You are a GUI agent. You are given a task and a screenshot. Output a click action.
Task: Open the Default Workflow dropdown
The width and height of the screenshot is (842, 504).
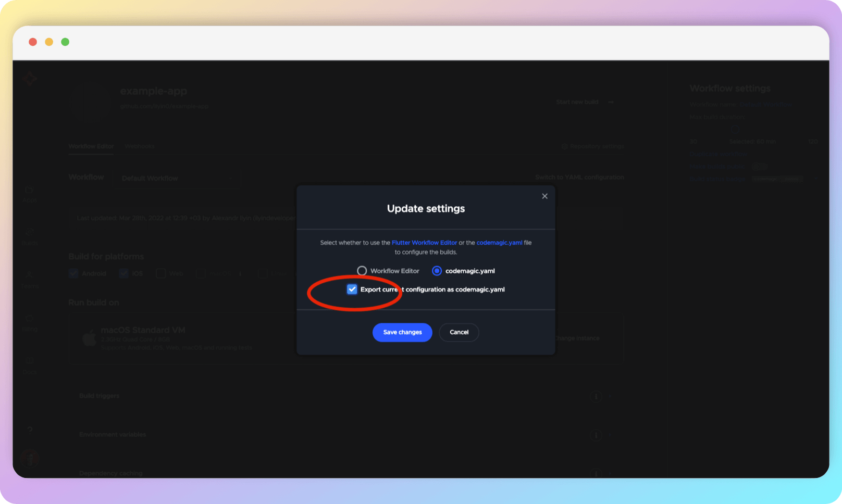coord(177,178)
